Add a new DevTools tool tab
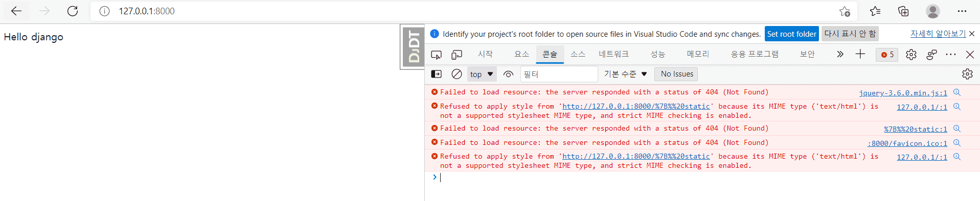The image size is (980, 201). pyautogui.click(x=860, y=54)
